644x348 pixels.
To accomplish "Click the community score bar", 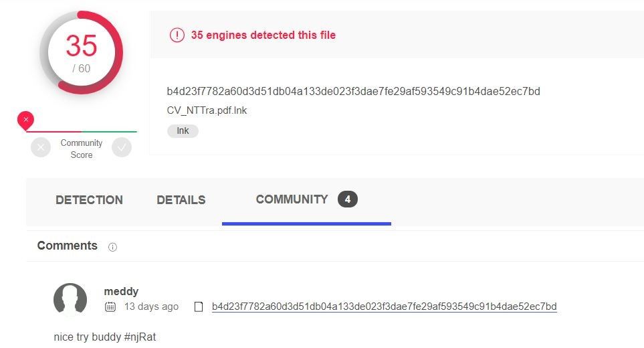I will pos(82,131).
